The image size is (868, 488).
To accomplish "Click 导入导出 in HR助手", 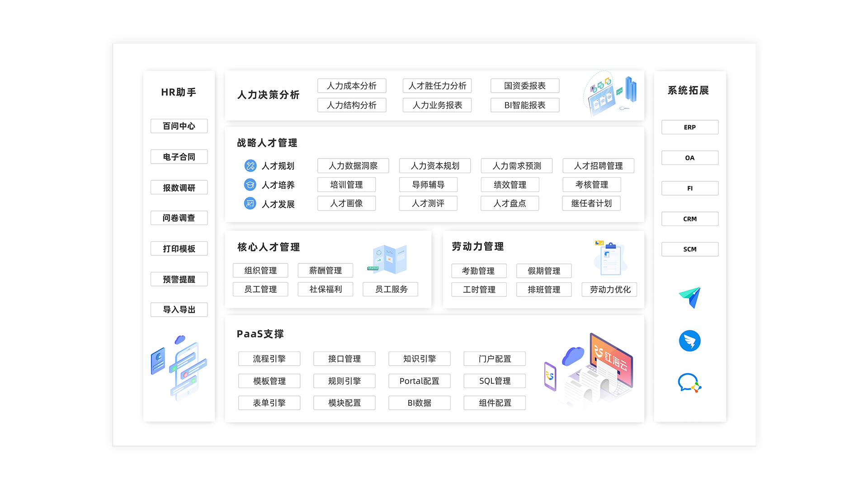I will click(x=179, y=310).
